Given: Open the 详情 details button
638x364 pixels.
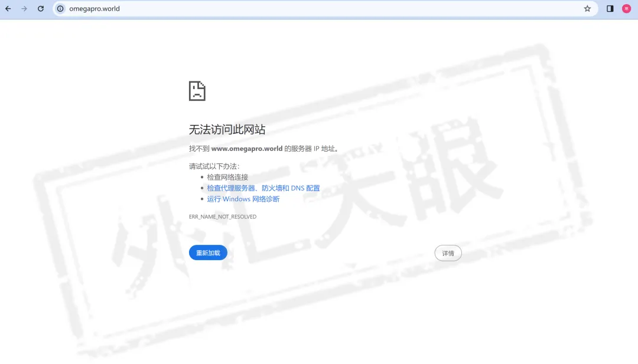Looking at the screenshot, I should (448, 253).
